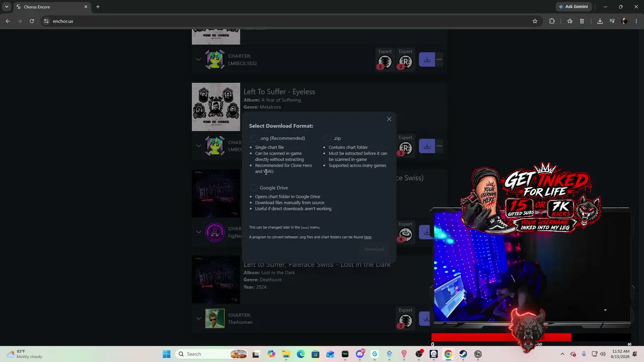Open the taskbar clock and calendar
The height and width of the screenshot is (362, 644).
pos(621,354)
